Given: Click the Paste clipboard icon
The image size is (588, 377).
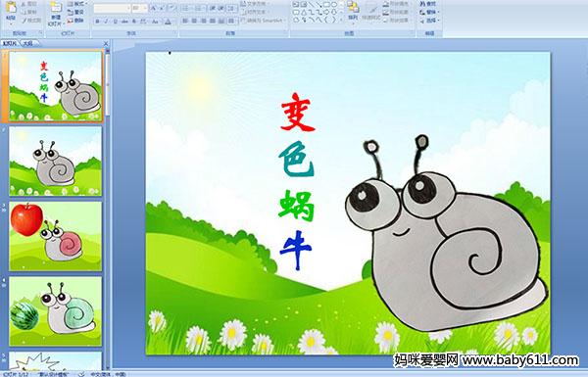Looking at the screenshot, I should coord(11,11).
